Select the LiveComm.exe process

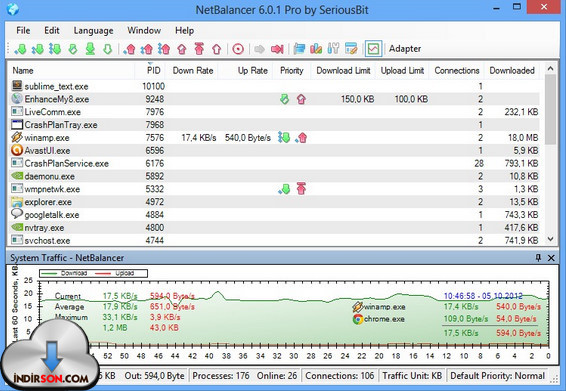(274, 112)
